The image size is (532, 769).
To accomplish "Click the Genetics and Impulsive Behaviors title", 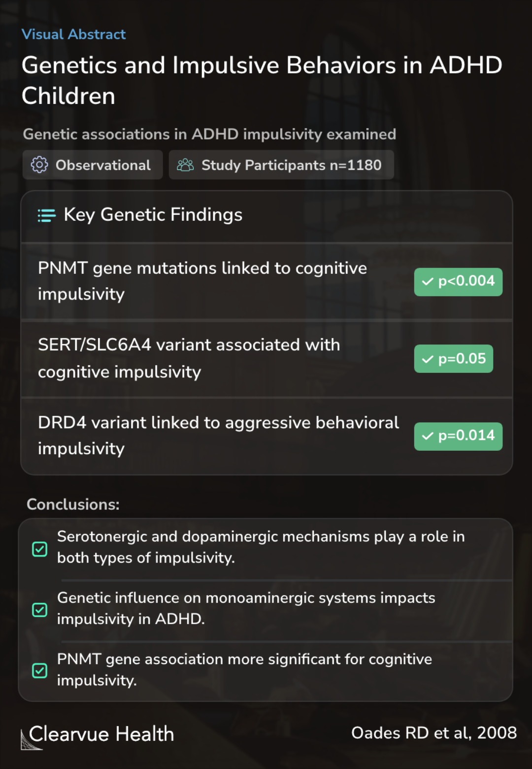I will [262, 80].
